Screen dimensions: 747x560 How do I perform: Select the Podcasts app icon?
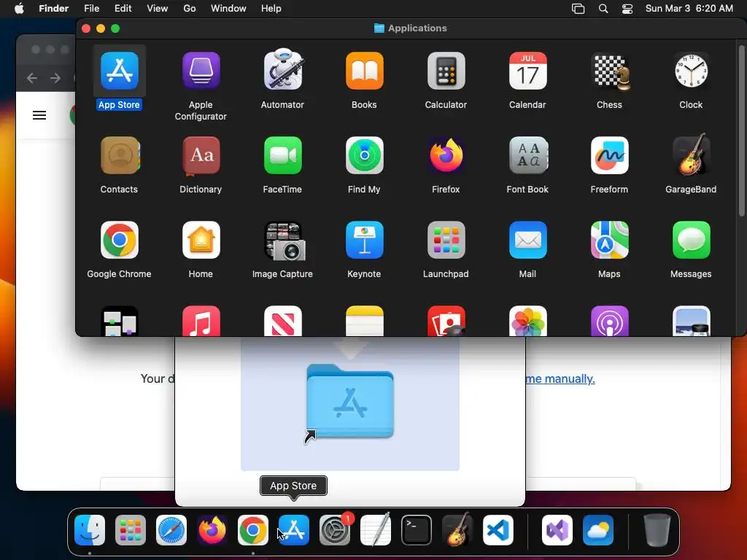click(x=610, y=321)
